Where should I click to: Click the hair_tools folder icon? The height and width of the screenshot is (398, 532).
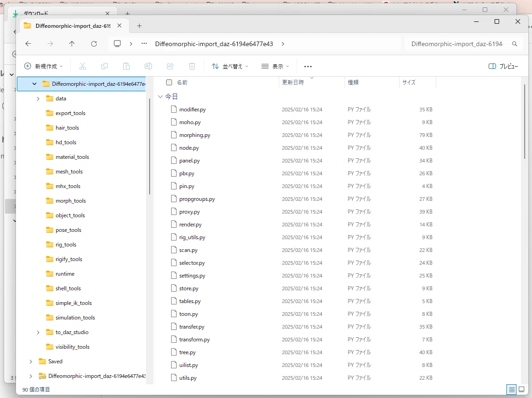pyautogui.click(x=50, y=128)
